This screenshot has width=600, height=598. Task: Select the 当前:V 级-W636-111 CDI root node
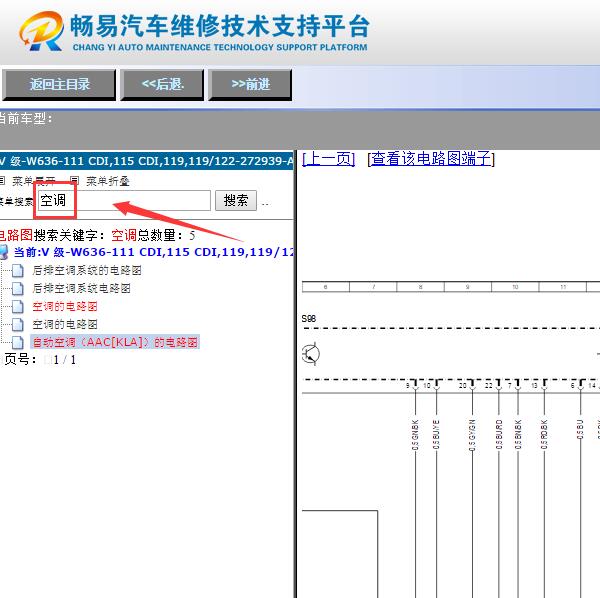[154, 252]
